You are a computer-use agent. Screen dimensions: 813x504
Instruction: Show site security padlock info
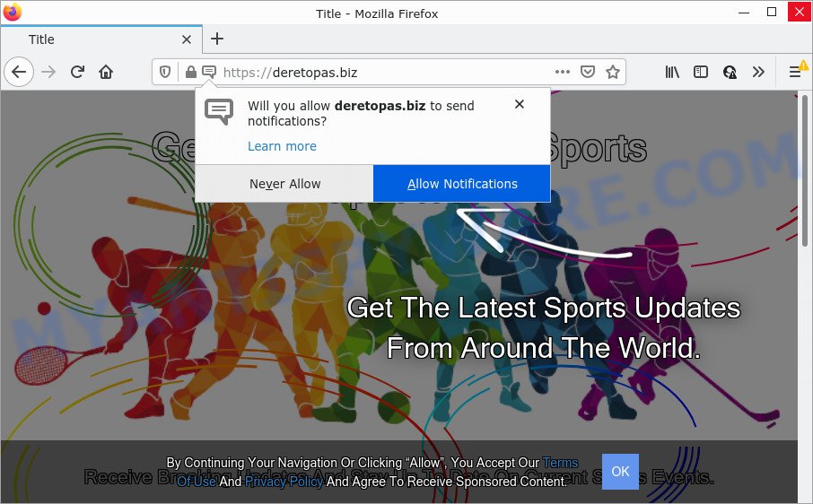pyautogui.click(x=191, y=72)
